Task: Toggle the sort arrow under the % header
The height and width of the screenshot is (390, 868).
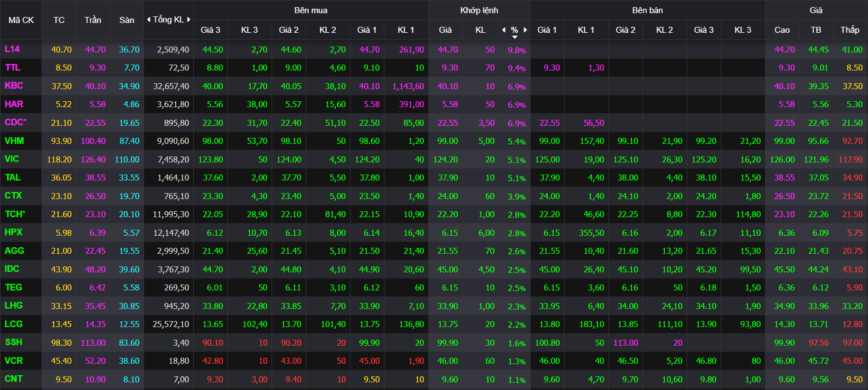Action: pos(515,37)
